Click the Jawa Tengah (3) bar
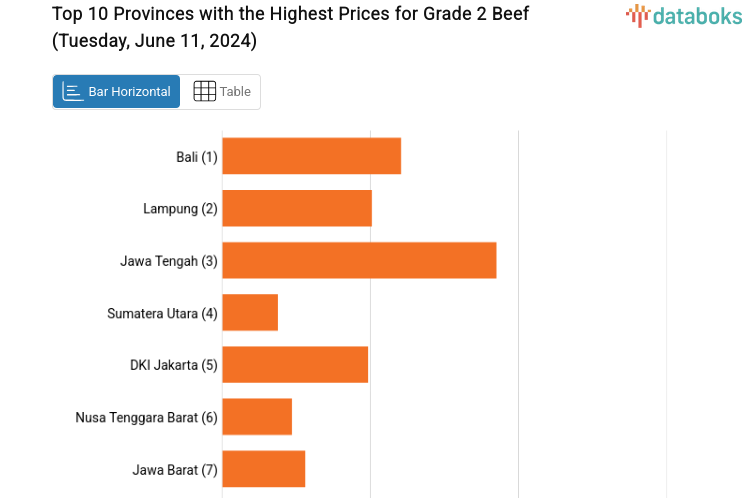Image resolution: width=753 pixels, height=498 pixels. pyautogui.click(x=359, y=260)
